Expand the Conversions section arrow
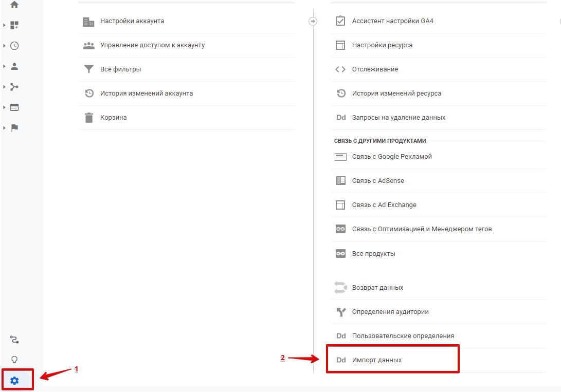This screenshot has width=561, height=392. coord(4,128)
